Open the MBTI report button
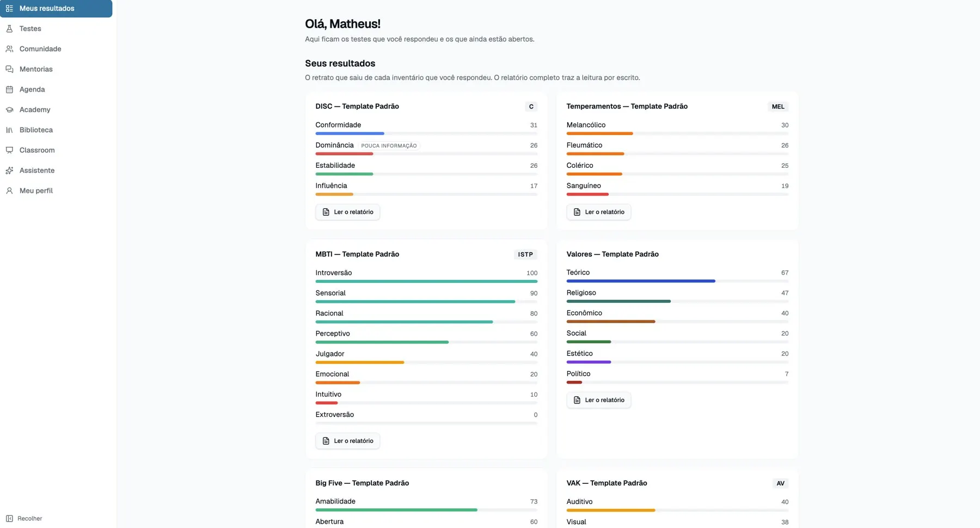The width and height of the screenshot is (980, 528). 347,441
